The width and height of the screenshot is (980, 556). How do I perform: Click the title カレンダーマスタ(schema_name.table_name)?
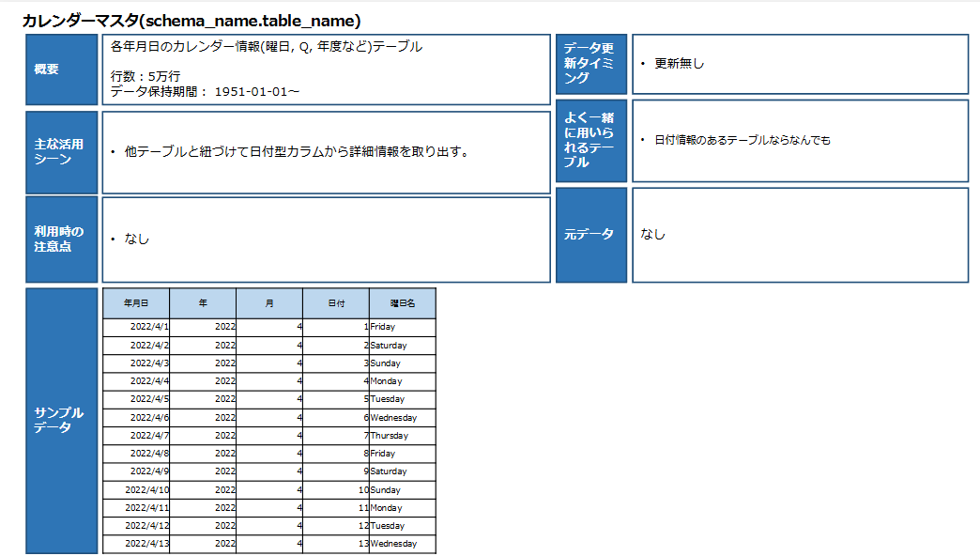(191, 21)
